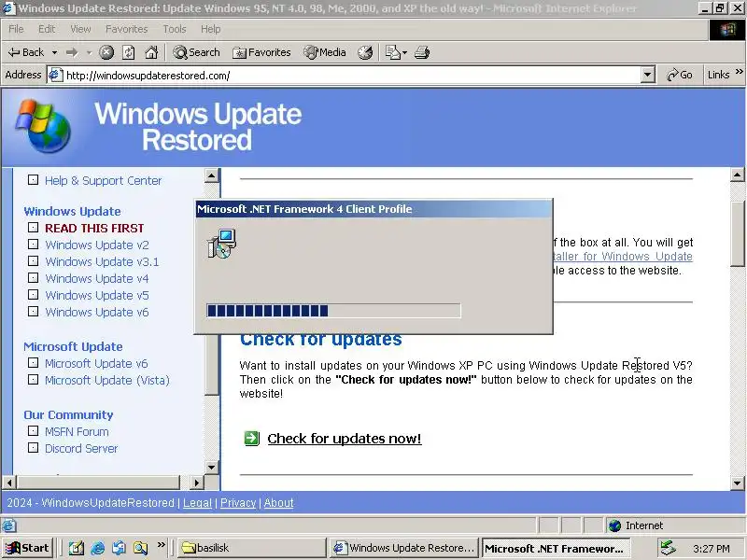The height and width of the screenshot is (560, 747).
Task: Click sidebar horizontal scroll right arrow
Action: point(196,483)
